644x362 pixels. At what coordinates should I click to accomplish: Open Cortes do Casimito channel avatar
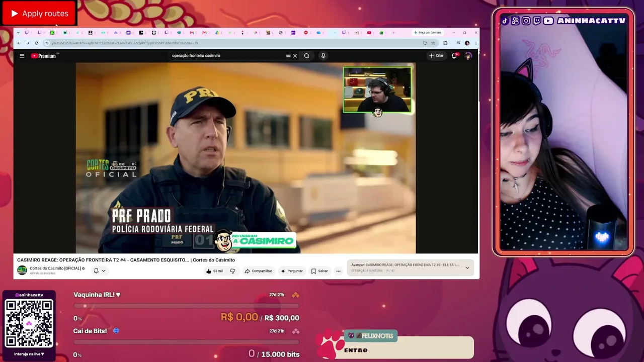pyautogui.click(x=22, y=270)
